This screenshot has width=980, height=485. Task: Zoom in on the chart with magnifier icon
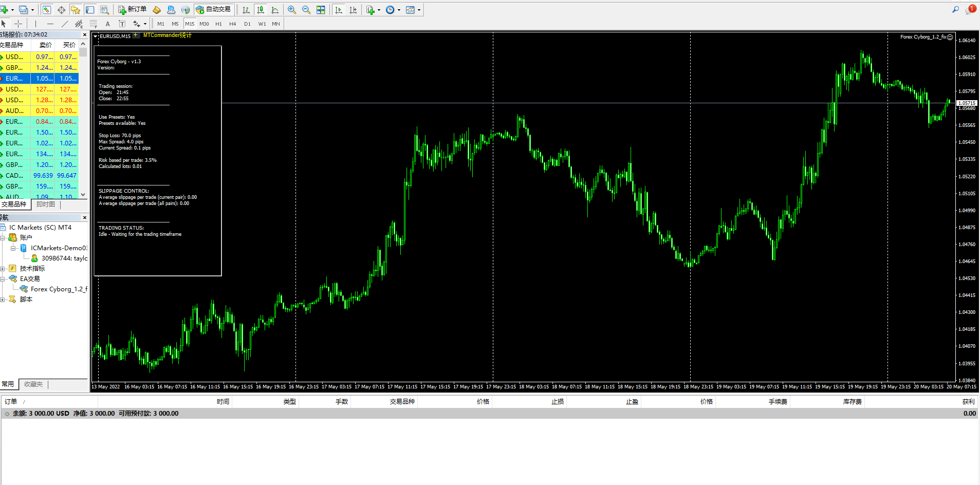(291, 9)
